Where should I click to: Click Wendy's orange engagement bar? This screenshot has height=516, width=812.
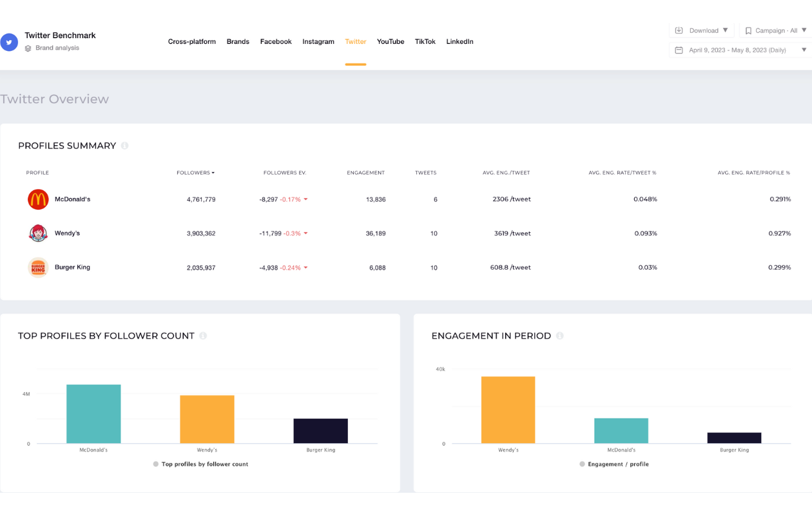[508, 410]
